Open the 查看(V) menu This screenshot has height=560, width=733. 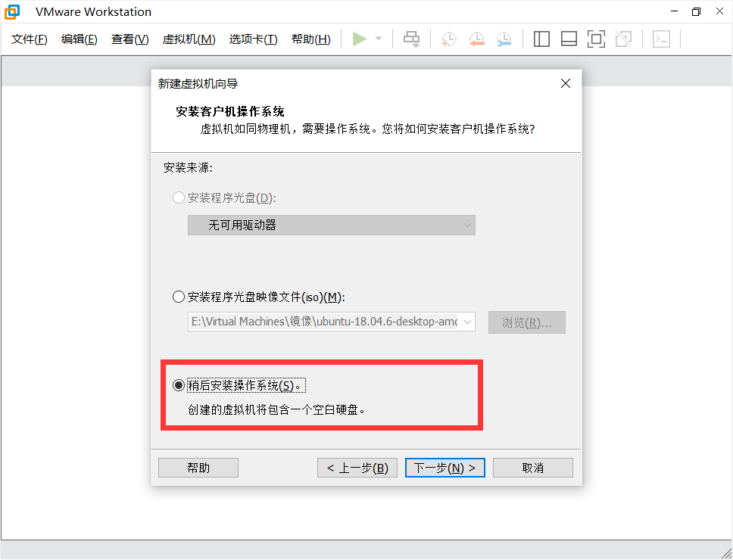pyautogui.click(x=130, y=39)
